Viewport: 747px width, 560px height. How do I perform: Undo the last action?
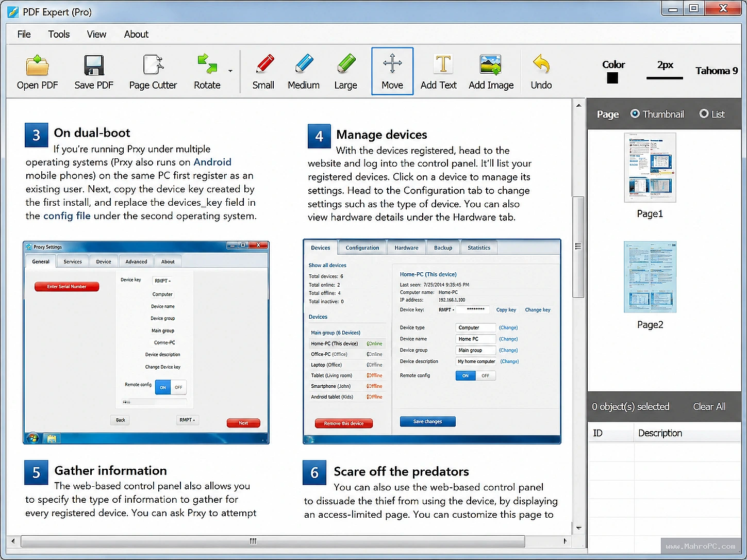tap(541, 72)
